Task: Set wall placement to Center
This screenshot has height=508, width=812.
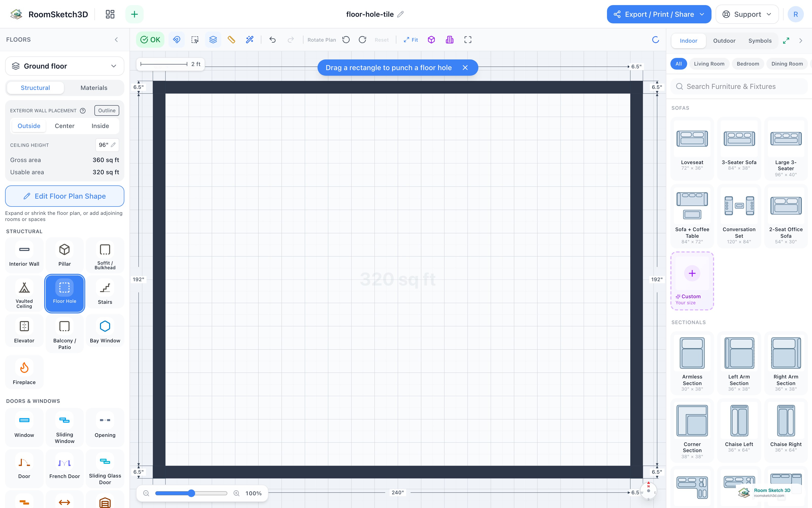Action: click(x=64, y=126)
